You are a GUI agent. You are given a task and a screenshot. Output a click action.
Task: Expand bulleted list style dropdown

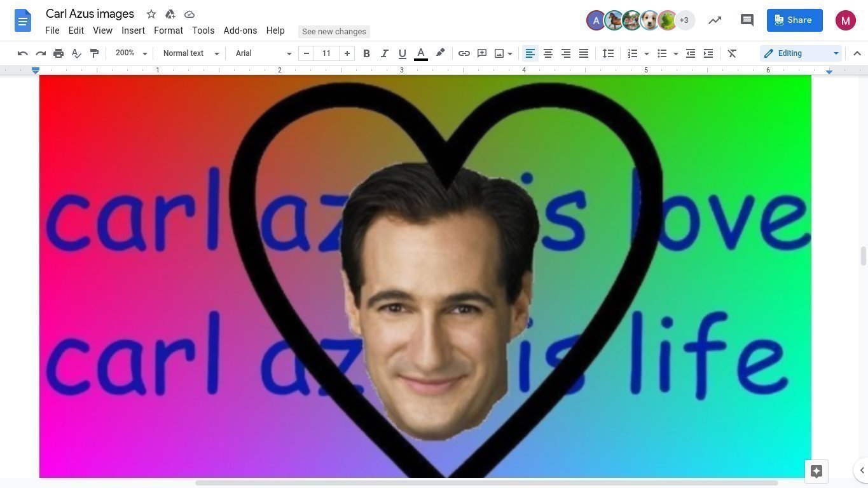pyautogui.click(x=676, y=54)
